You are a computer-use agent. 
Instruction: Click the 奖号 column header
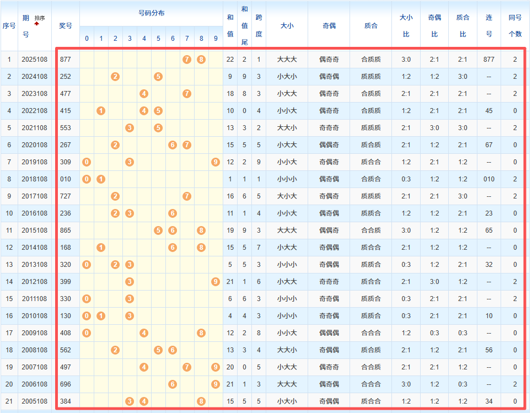[x=66, y=25]
